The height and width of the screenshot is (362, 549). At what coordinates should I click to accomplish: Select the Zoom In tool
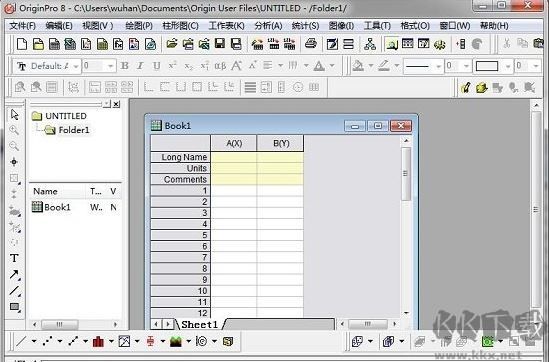(x=14, y=130)
